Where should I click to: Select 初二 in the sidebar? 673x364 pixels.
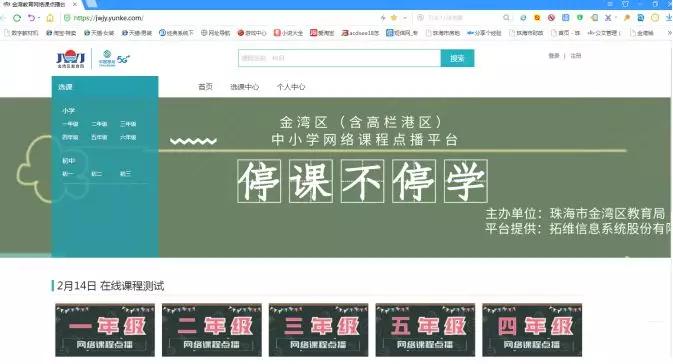pos(96,174)
